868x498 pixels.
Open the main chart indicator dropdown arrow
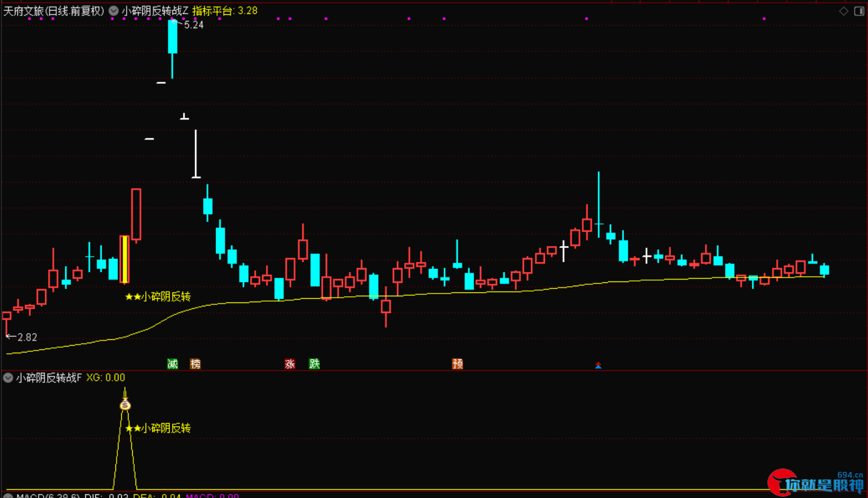(x=113, y=11)
